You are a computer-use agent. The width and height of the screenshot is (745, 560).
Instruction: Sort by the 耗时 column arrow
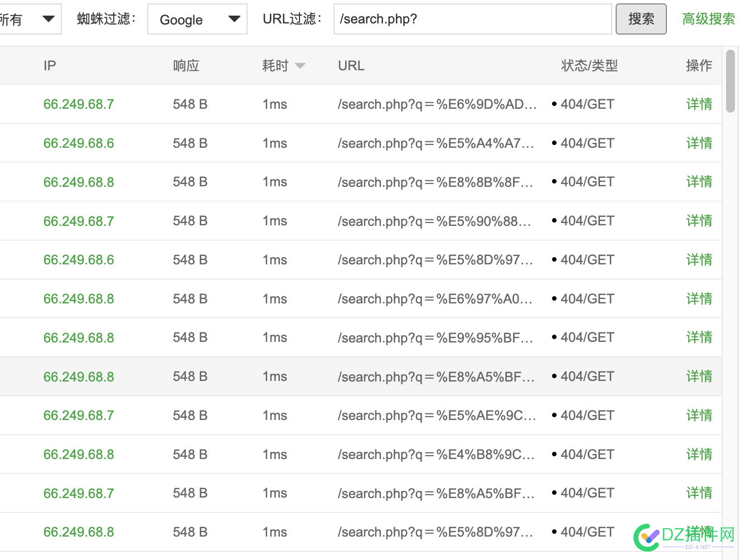pyautogui.click(x=300, y=66)
